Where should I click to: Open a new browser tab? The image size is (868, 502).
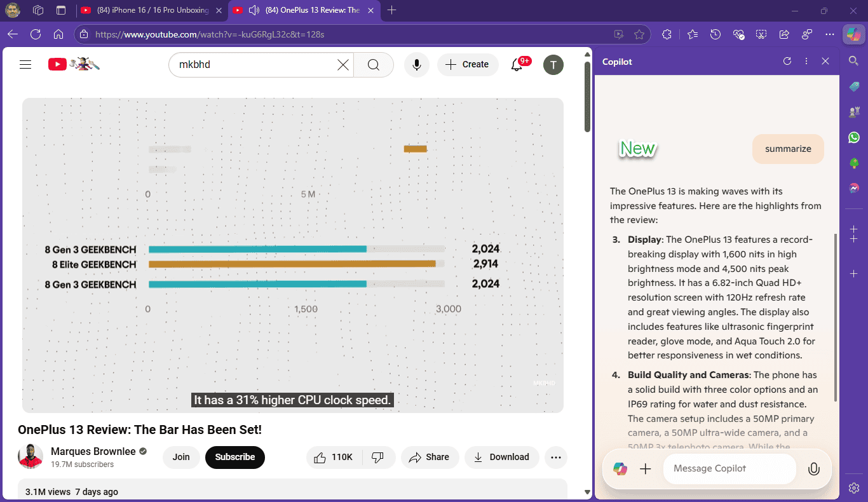point(392,10)
